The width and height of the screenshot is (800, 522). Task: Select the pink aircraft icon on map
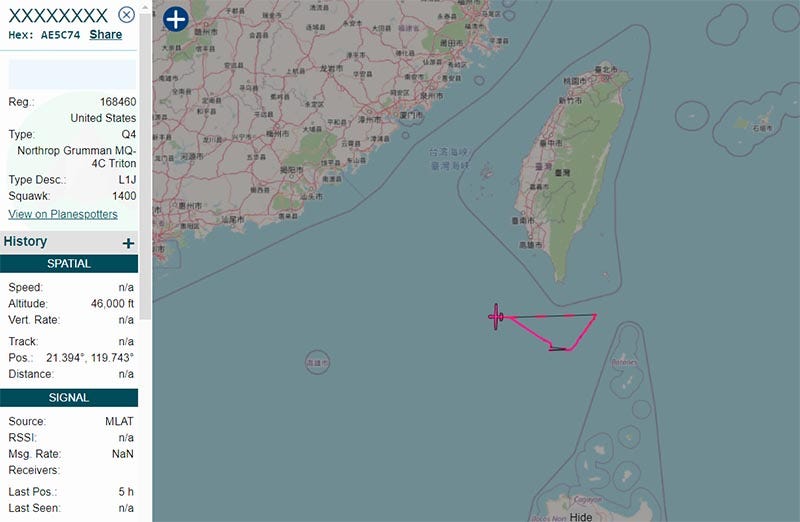(x=496, y=317)
